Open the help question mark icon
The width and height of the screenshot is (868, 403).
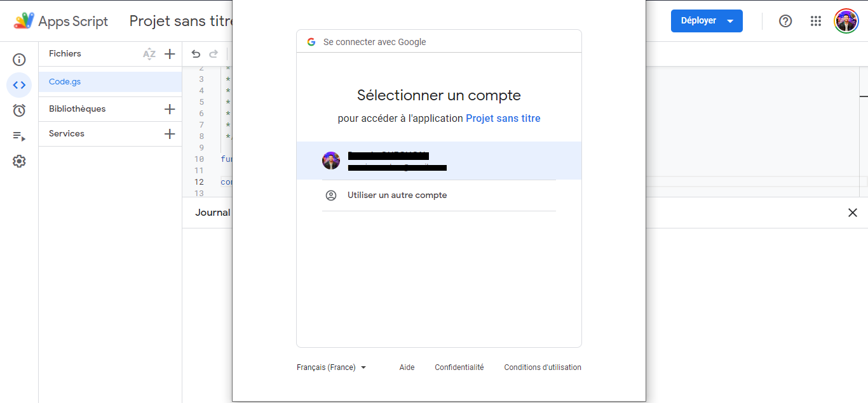click(x=785, y=21)
